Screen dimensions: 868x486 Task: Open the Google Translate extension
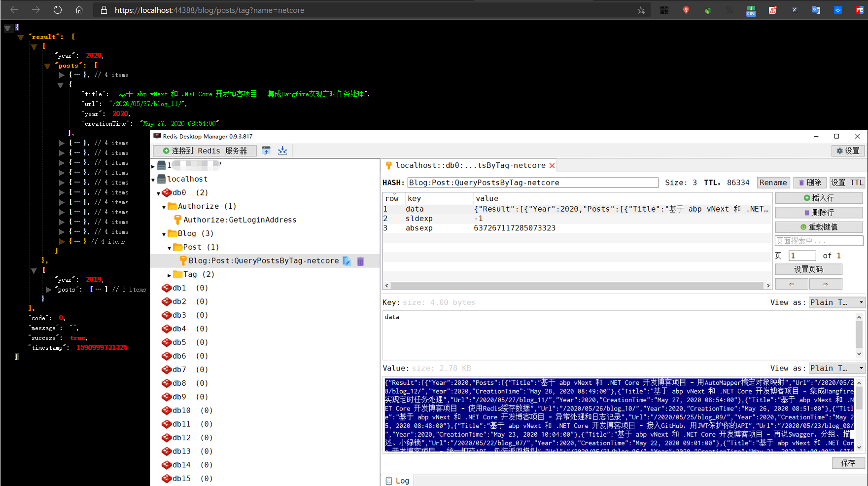[816, 10]
